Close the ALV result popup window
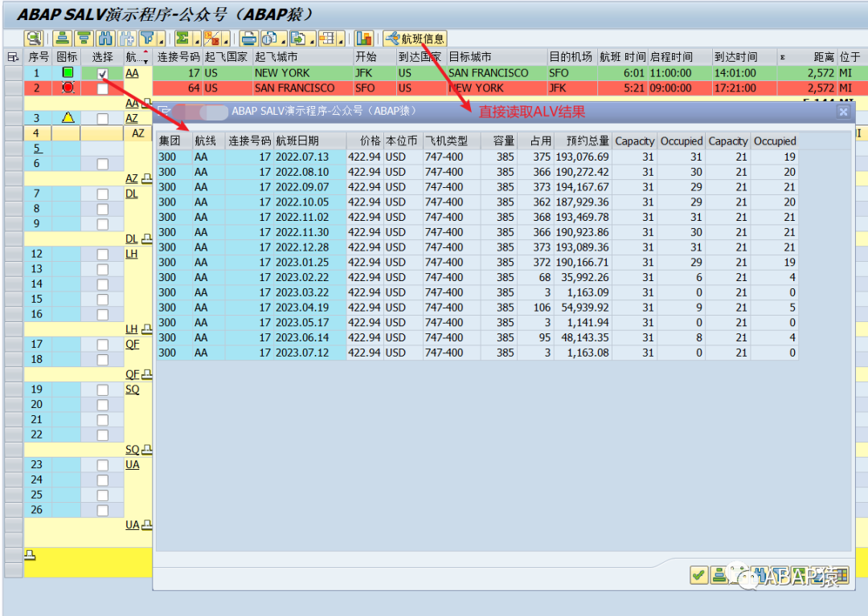The width and height of the screenshot is (868, 616). (843, 112)
